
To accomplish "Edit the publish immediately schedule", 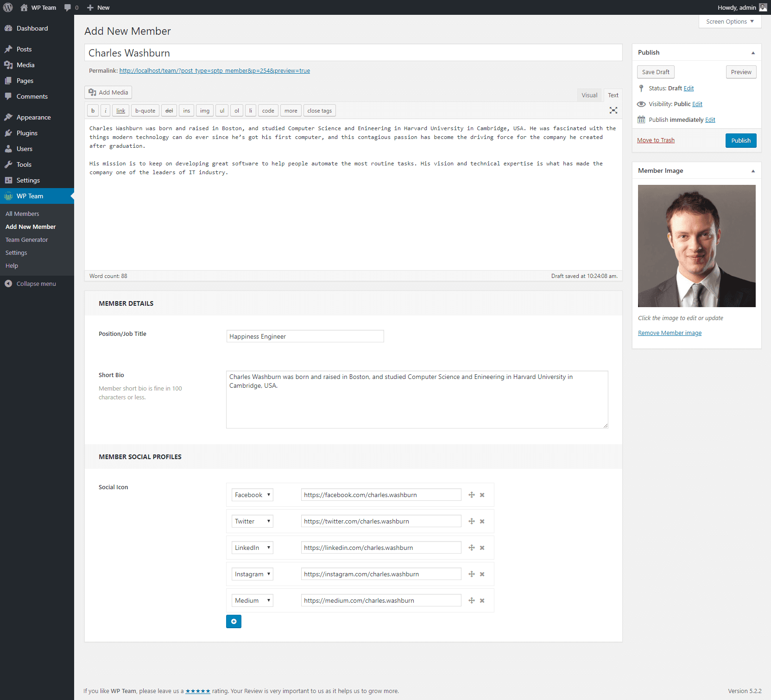I will coord(710,120).
